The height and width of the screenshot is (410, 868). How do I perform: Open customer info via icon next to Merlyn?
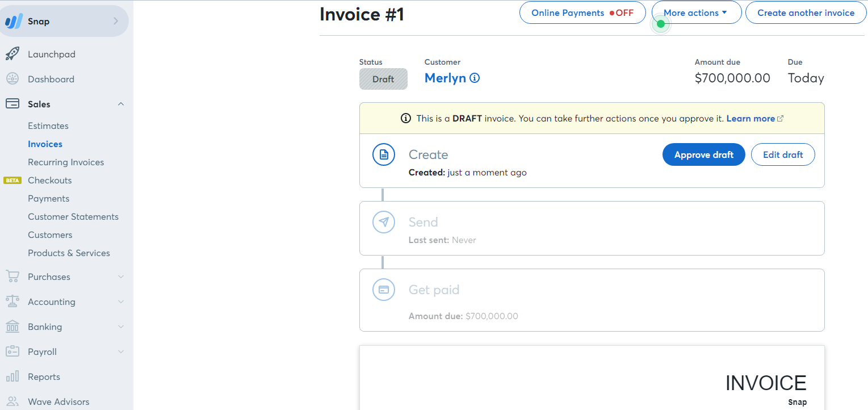coord(475,78)
